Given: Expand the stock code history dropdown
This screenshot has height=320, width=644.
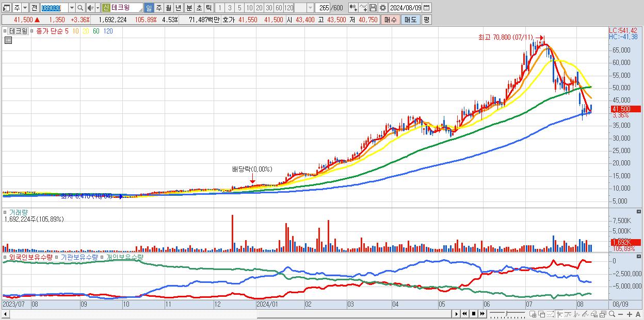Looking at the screenshot, I should (72, 8).
